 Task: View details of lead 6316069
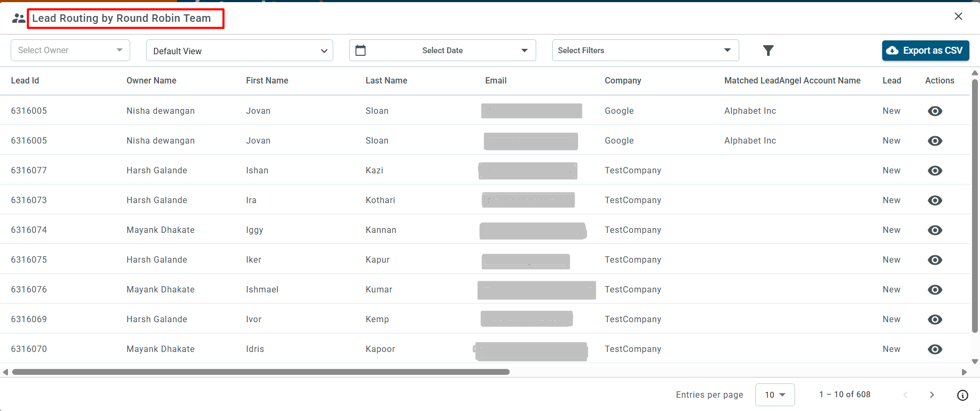pos(935,320)
